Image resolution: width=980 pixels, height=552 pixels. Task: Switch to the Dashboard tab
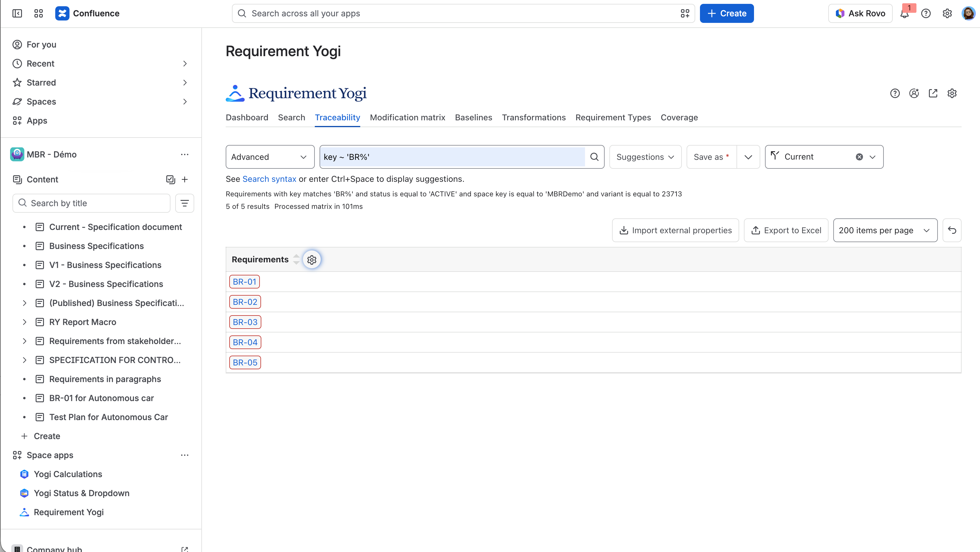tap(247, 118)
